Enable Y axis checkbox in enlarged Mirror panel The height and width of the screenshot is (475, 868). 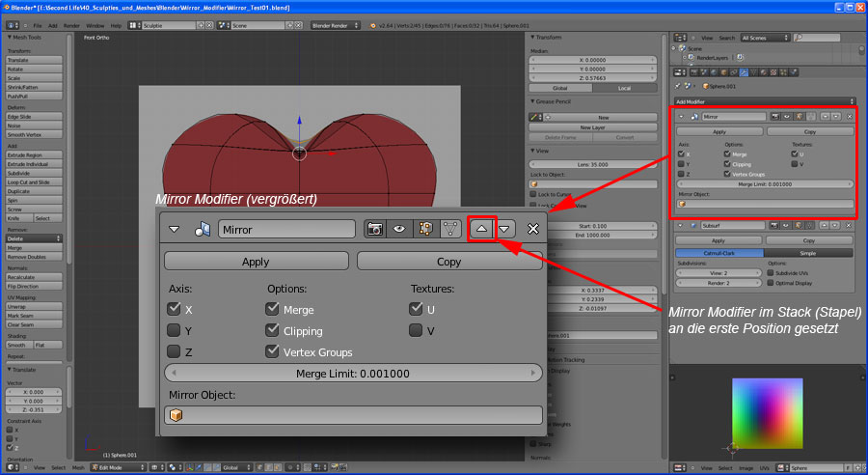174,330
